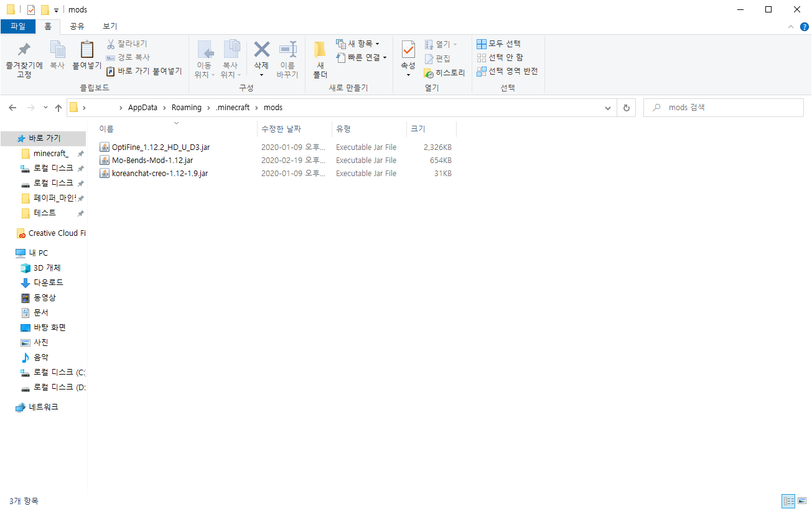Open 히스토리 (History) in ribbon

coord(445,73)
